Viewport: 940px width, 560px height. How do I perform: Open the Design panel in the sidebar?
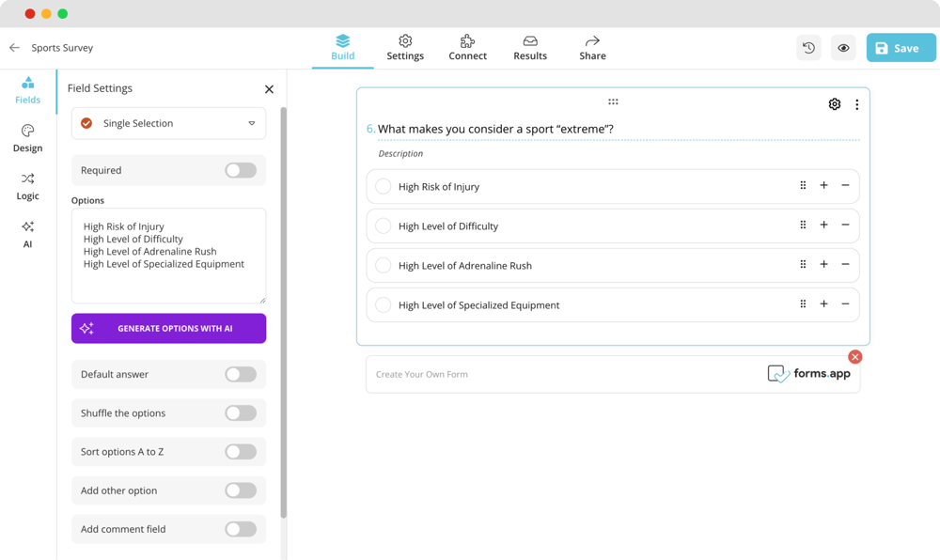tap(27, 138)
